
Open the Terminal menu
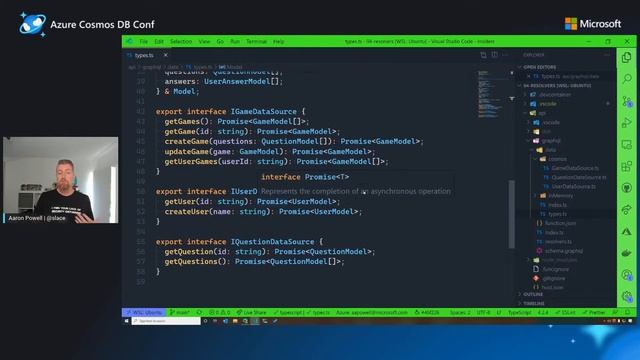(x=256, y=42)
